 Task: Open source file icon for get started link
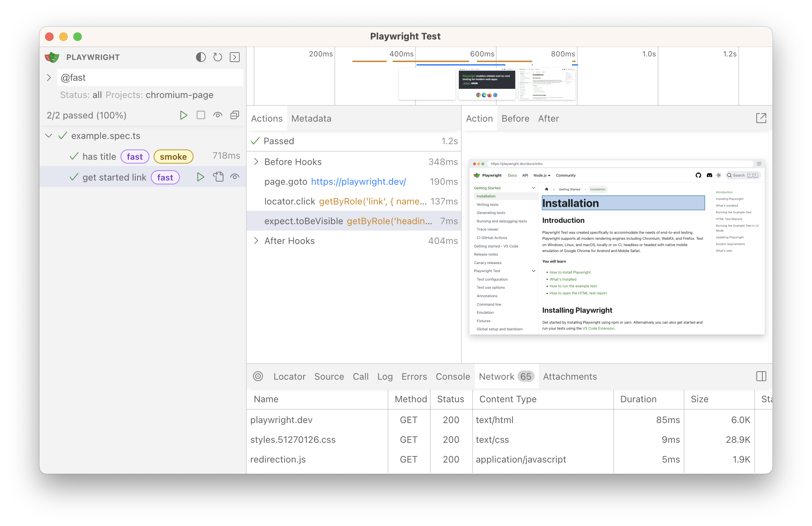coord(218,177)
